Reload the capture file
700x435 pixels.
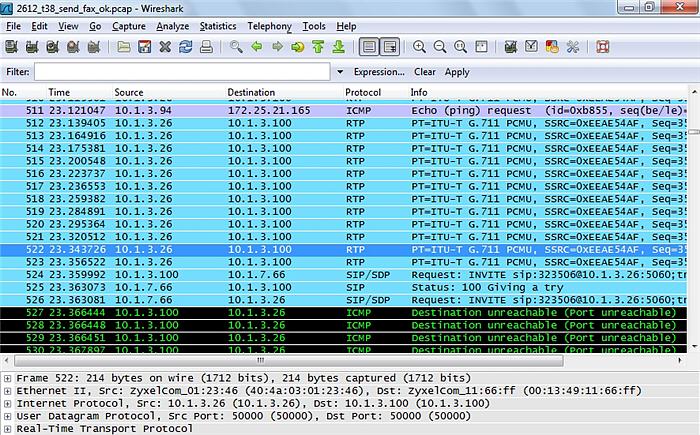pyautogui.click(x=186, y=47)
